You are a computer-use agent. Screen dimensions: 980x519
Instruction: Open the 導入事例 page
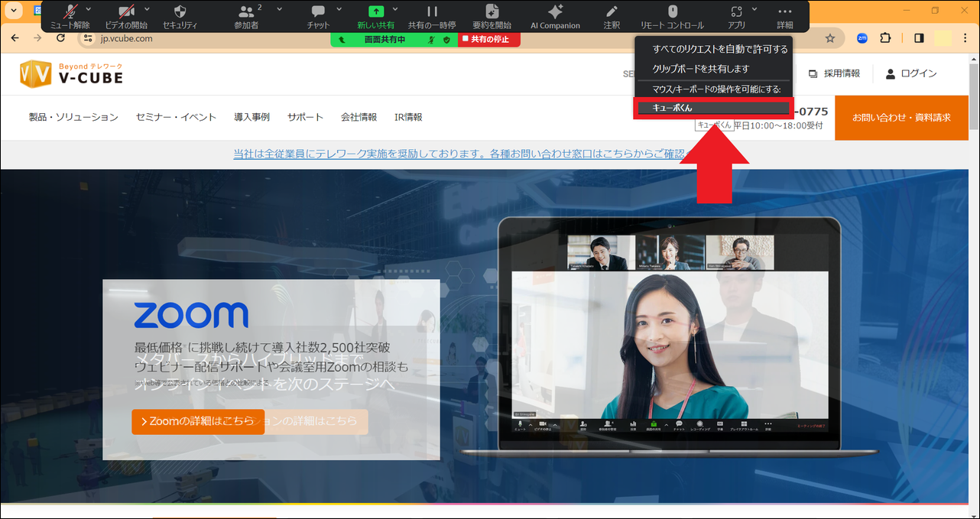pos(251,117)
